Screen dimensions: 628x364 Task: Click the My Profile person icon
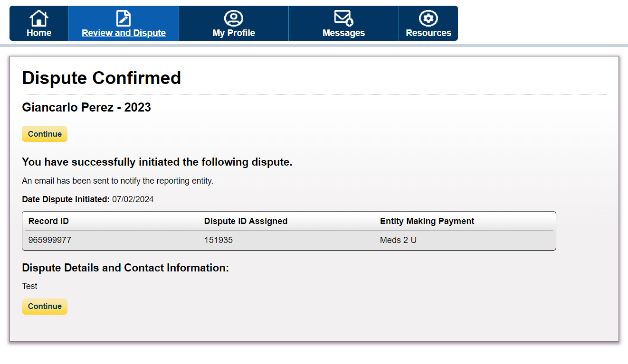[234, 19]
